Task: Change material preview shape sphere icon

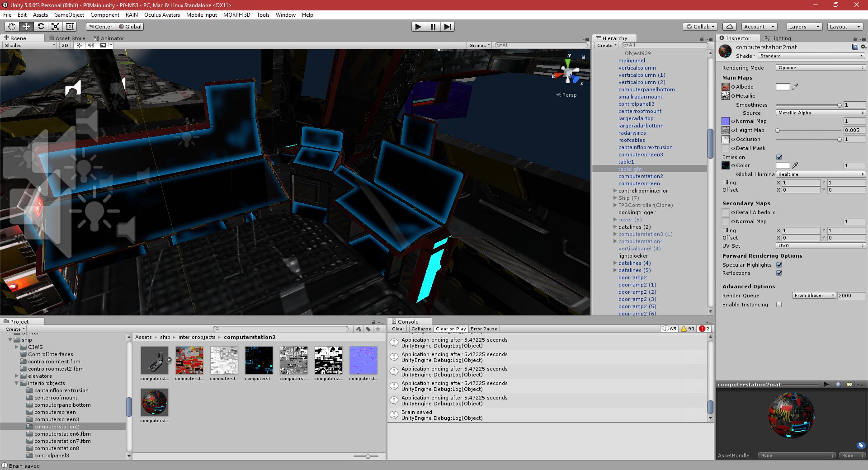Action: tap(839, 385)
